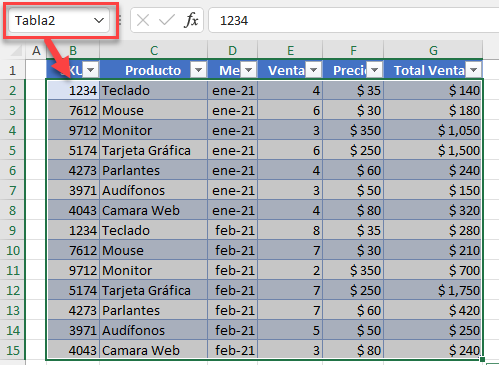Select the $ 350 price cell in row 4
This screenshot has width=499, height=365.
(x=353, y=130)
